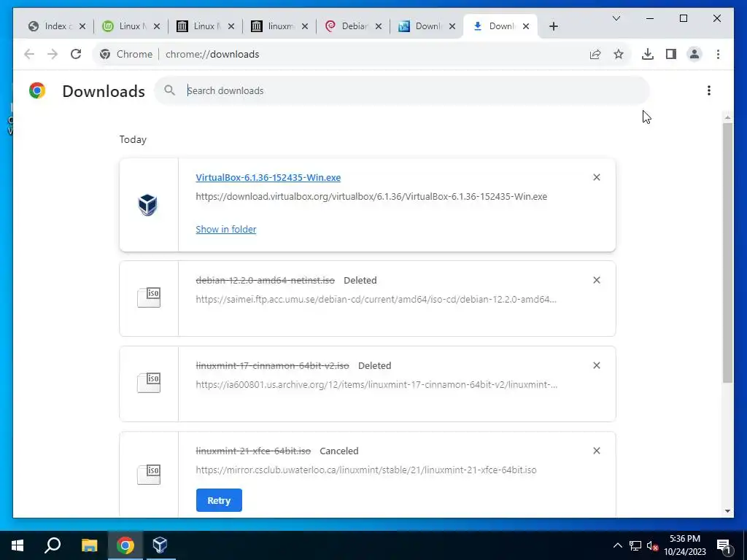Screen dimensions: 747x560
Task: Switch to the Index tab
Action: coord(58,26)
